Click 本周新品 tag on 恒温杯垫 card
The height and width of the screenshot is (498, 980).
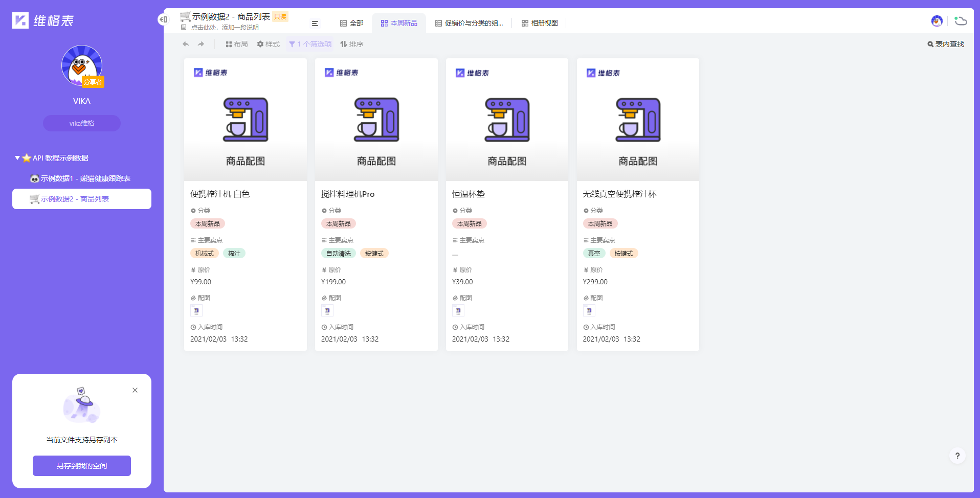coord(470,223)
